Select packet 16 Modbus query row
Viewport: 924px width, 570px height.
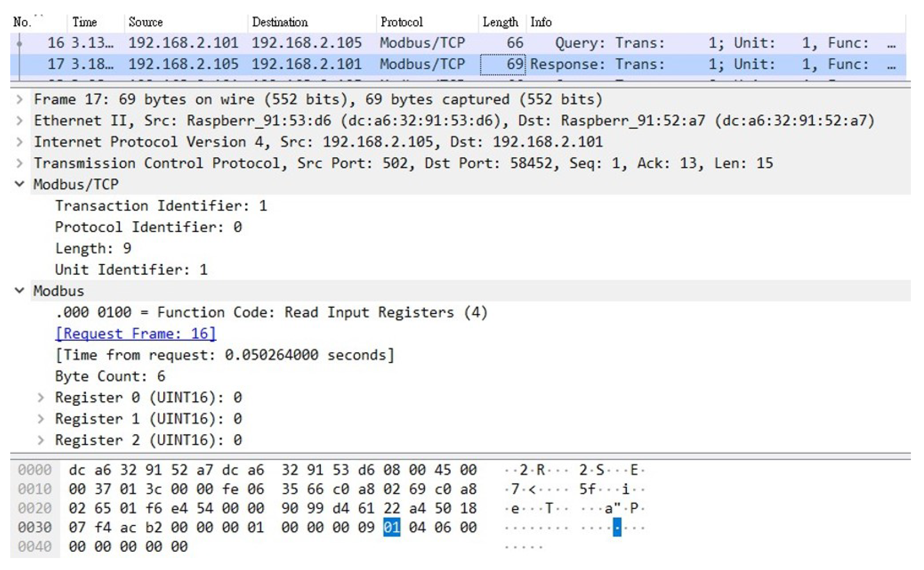click(x=301, y=43)
